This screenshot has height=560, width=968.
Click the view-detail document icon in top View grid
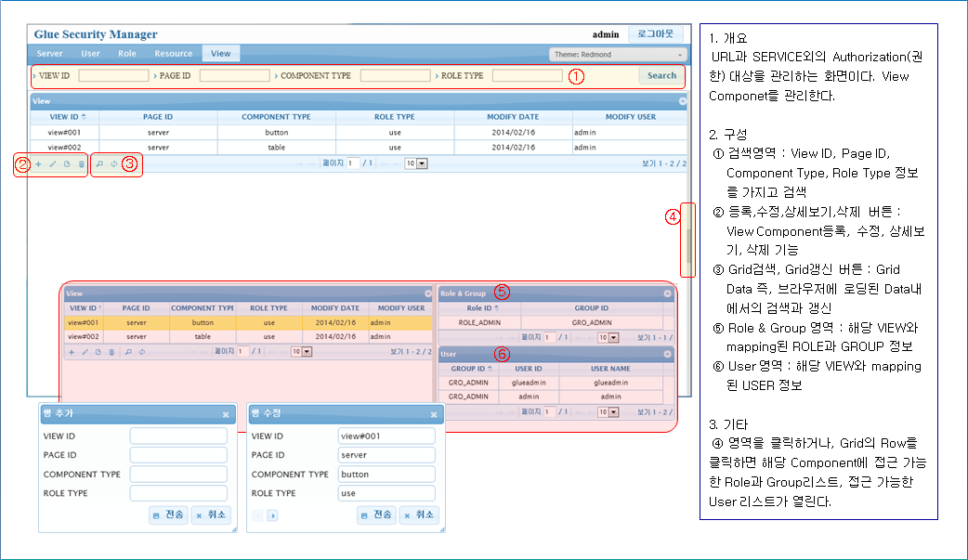point(67,164)
